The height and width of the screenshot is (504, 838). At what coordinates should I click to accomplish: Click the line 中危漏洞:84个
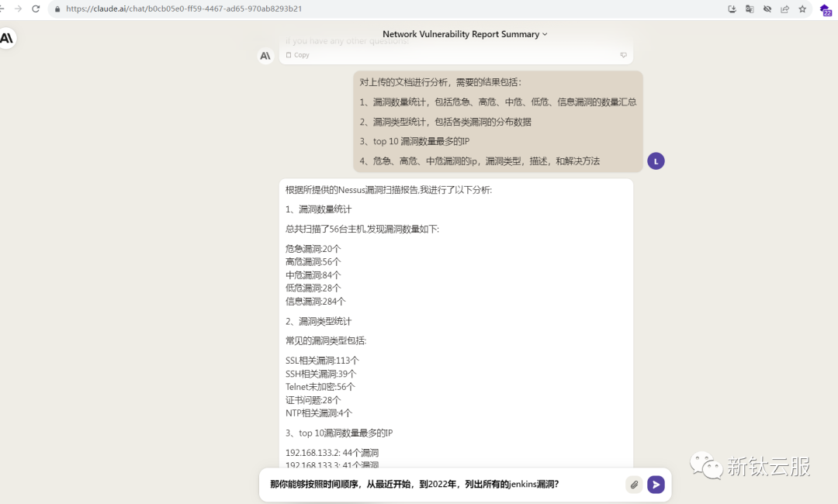pyautogui.click(x=313, y=275)
